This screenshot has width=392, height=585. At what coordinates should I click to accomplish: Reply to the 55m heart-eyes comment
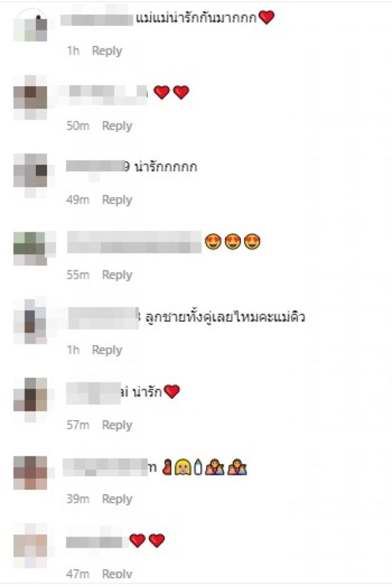tap(117, 275)
